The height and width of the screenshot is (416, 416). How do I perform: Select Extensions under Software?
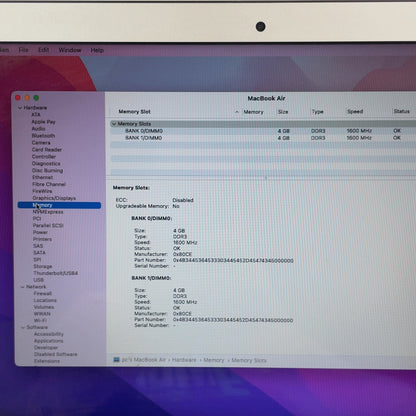pyautogui.click(x=47, y=361)
